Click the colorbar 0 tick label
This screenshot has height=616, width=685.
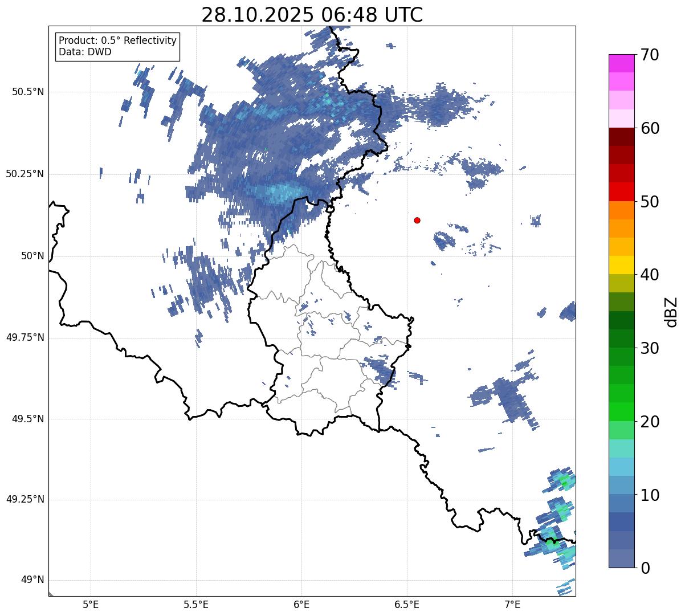(x=645, y=568)
